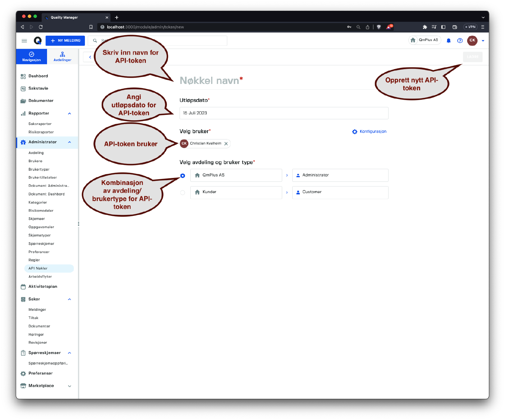
Task: Reload the page with browser refresh icon
Action: 41,27
